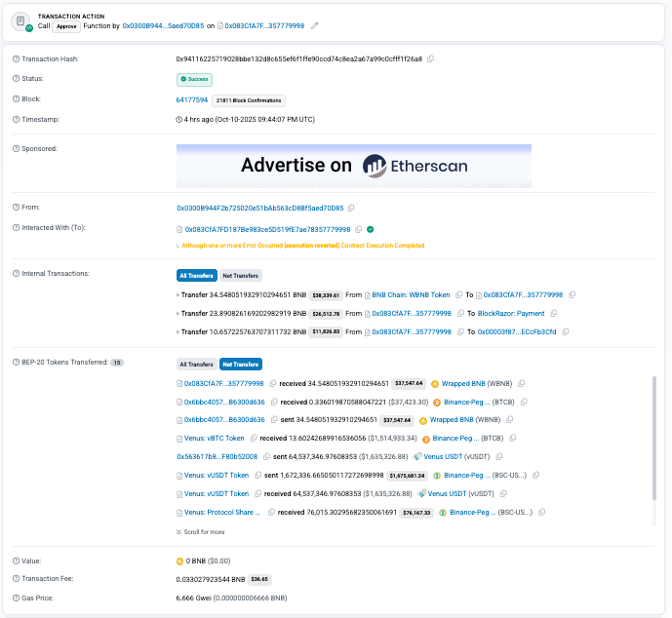Copy Venus: Protocol Share address

click(271, 512)
